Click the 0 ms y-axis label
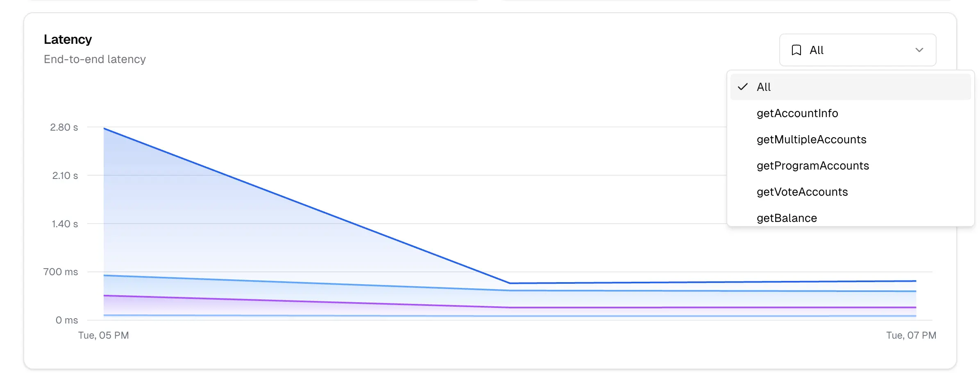 click(66, 320)
